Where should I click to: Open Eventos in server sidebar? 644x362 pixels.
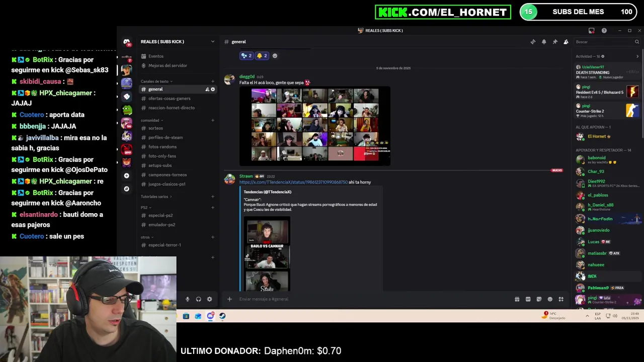[155, 56]
